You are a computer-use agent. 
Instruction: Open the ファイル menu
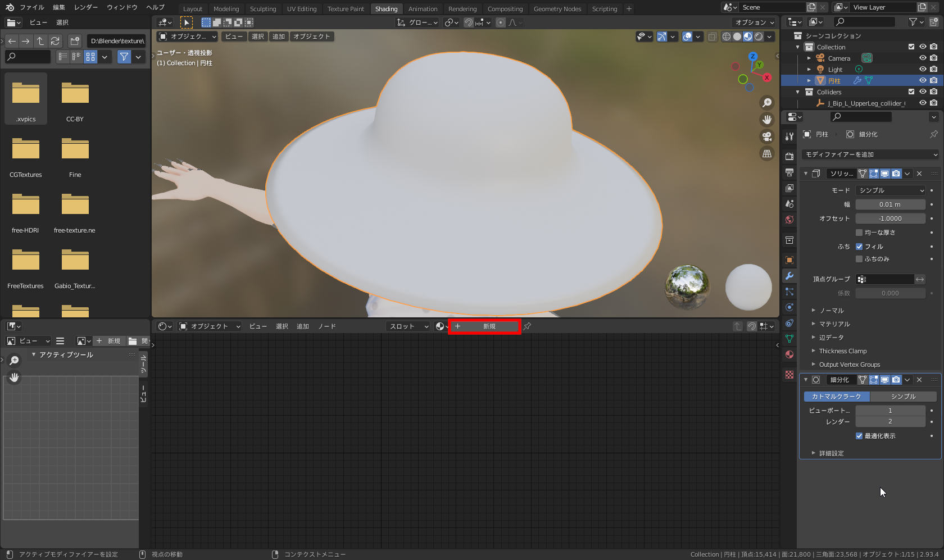[x=32, y=7]
